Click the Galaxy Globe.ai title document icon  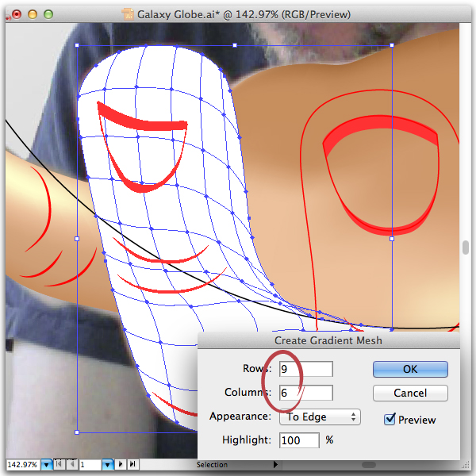pos(128,14)
